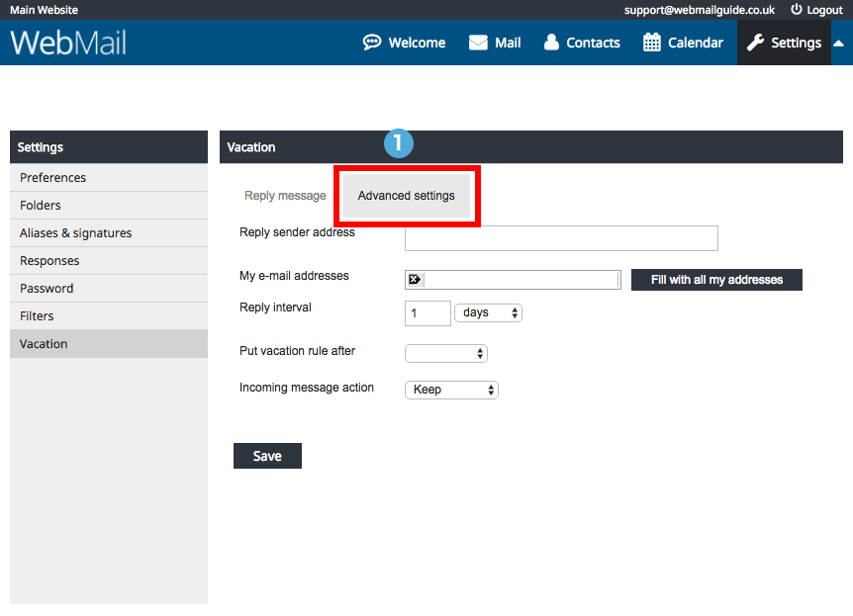Select Vacation in the Settings sidebar
Screen dimensions: 853x616
tap(109, 344)
